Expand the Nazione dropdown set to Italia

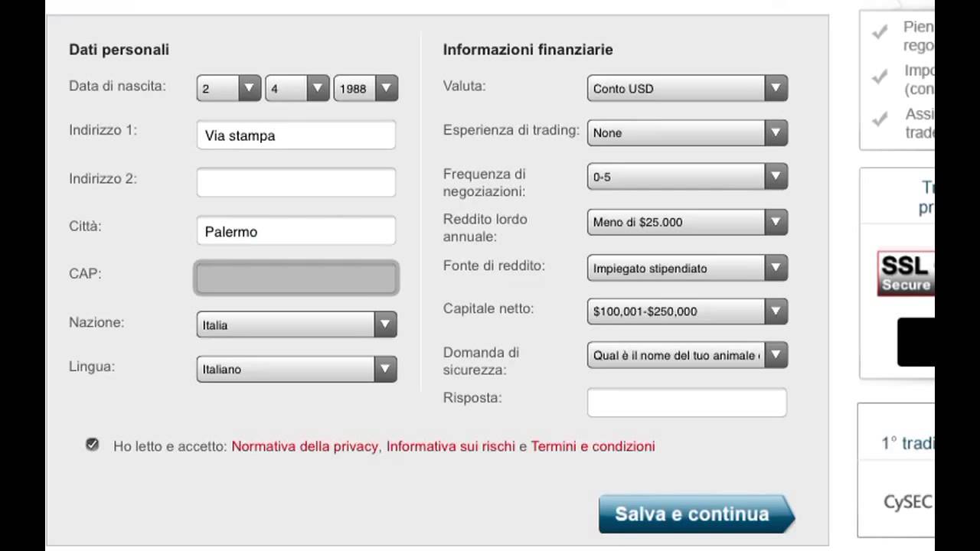coord(296,324)
